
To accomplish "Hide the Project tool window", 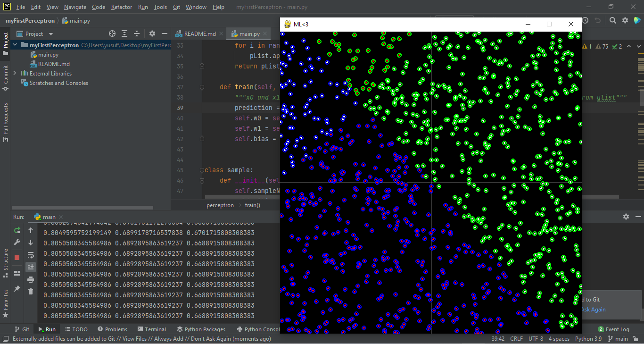I will tap(164, 34).
